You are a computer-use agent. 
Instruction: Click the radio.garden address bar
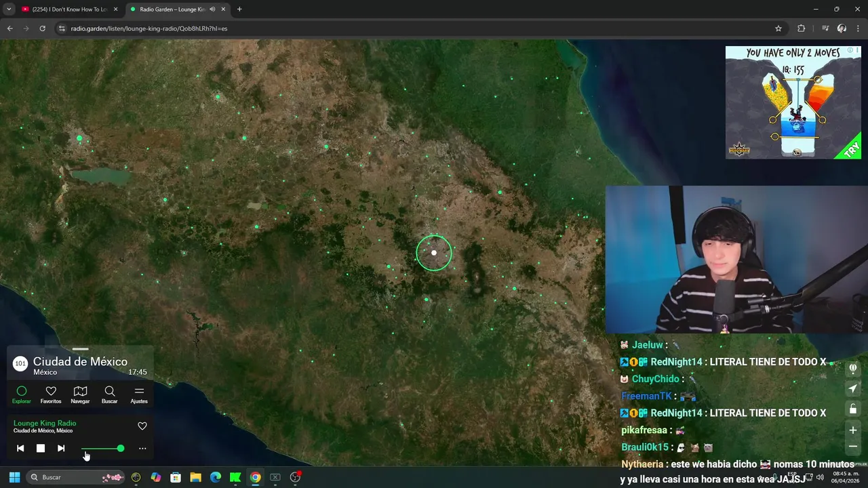coord(420,28)
